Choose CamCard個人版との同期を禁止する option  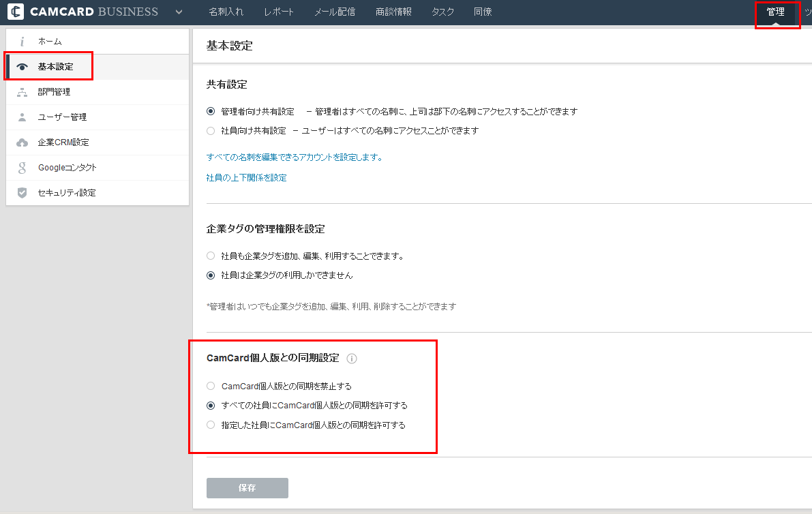point(211,386)
